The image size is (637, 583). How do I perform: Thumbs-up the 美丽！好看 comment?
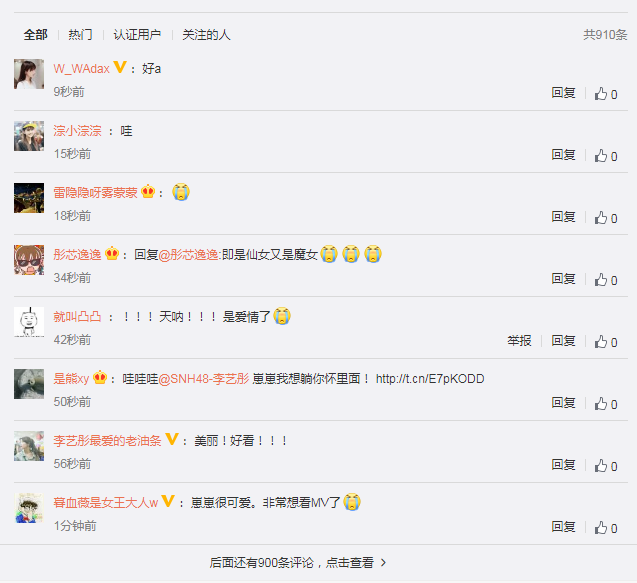click(x=606, y=466)
